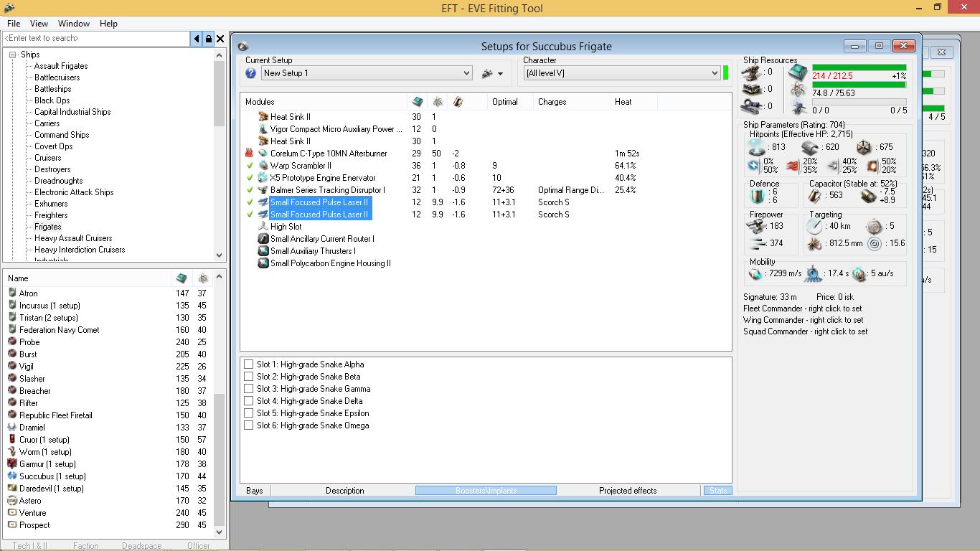This screenshot has width=980, height=551.
Task: Click the EM resistance icon
Action: tap(754, 166)
